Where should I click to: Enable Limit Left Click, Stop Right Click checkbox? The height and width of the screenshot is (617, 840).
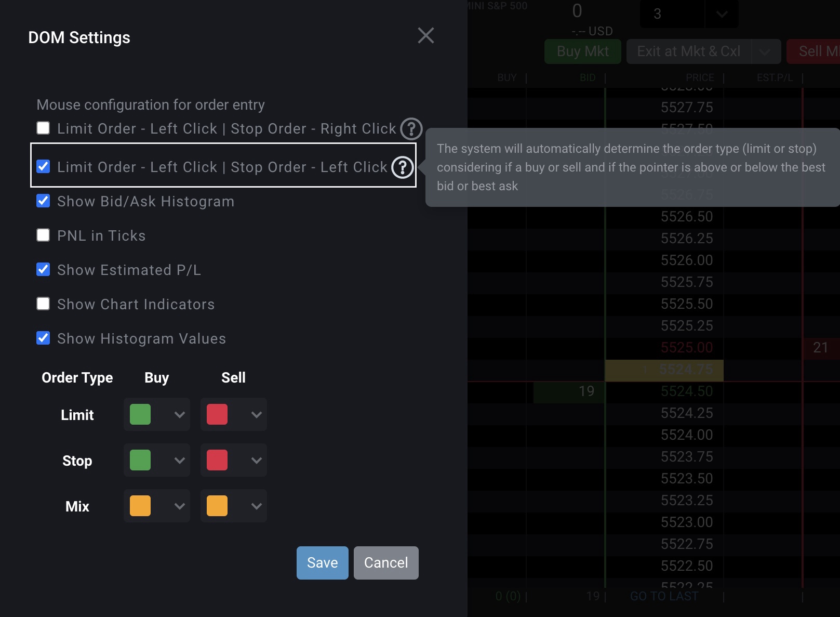(x=44, y=128)
